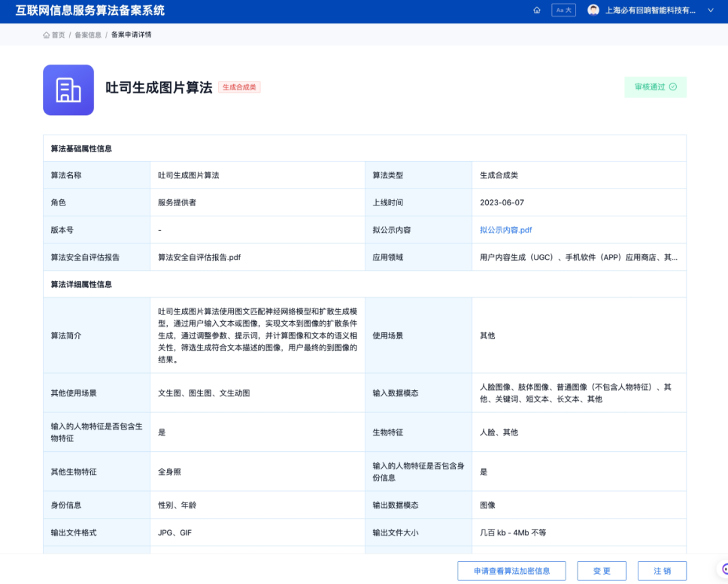728x584 pixels.
Task: Open the user avatar in the top bar
Action: [593, 9]
